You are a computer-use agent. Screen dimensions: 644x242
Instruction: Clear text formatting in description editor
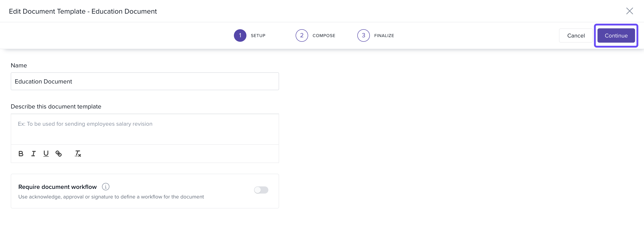(x=78, y=154)
